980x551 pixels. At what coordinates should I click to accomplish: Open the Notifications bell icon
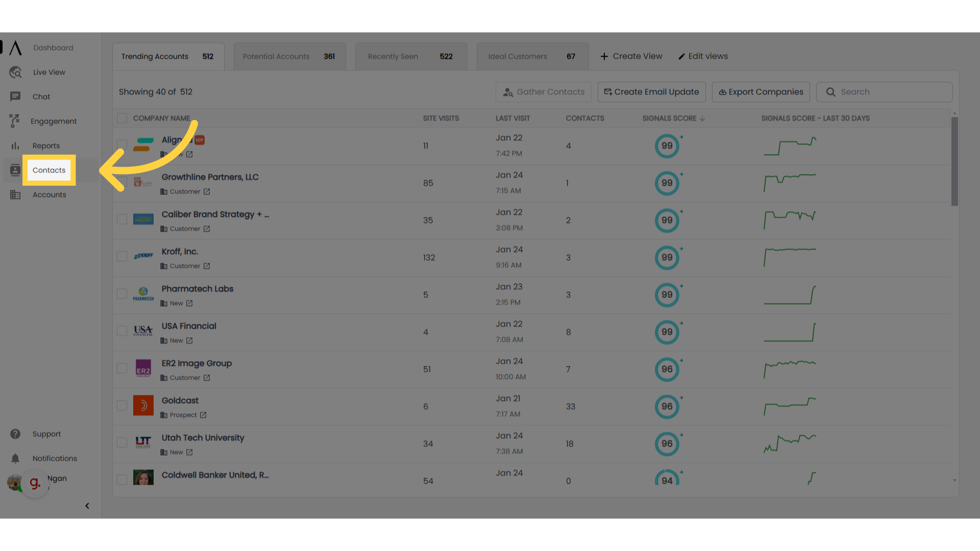click(x=15, y=458)
